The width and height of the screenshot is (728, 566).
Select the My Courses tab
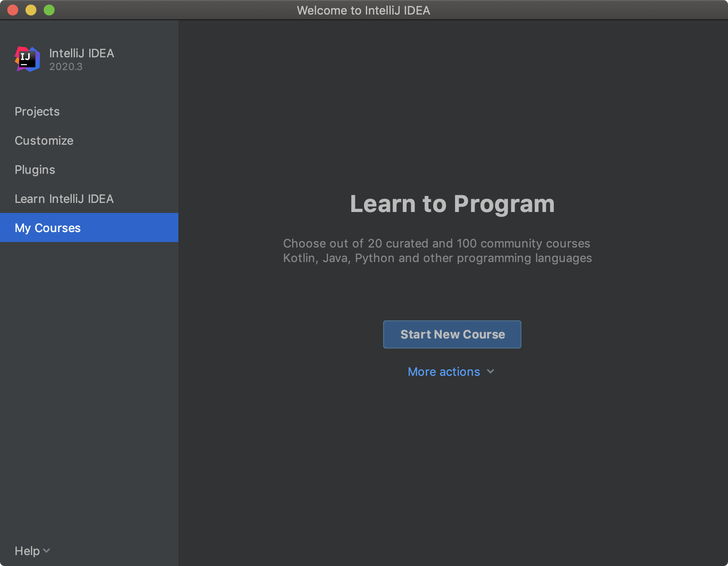point(89,227)
